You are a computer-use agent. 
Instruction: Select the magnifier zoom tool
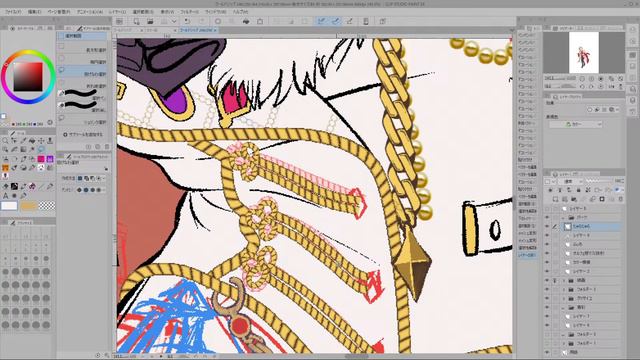(5, 141)
